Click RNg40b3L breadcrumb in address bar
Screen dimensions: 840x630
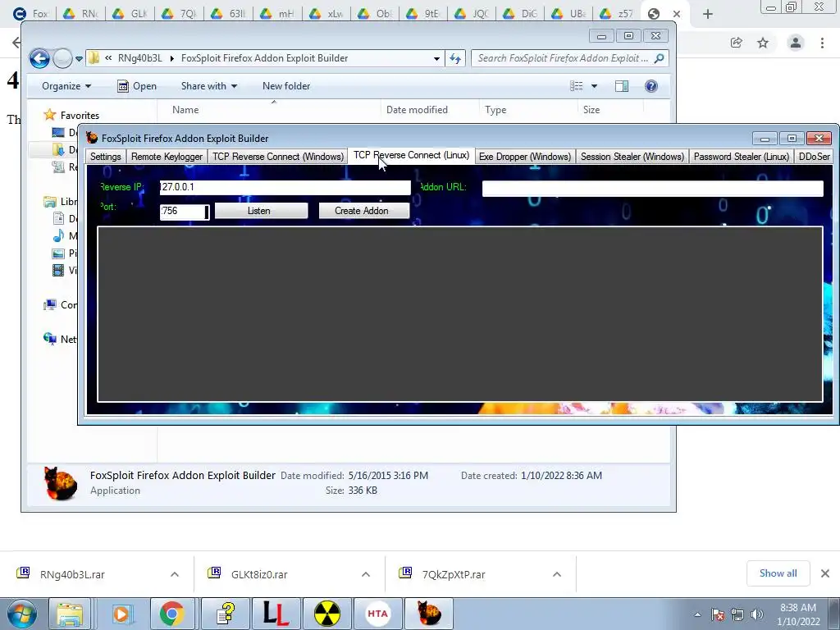139,58
